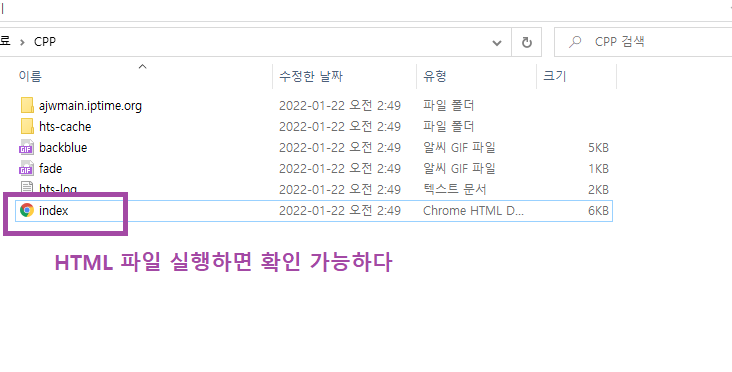
Task: Expand the address bar history dropdown
Action: (497, 42)
